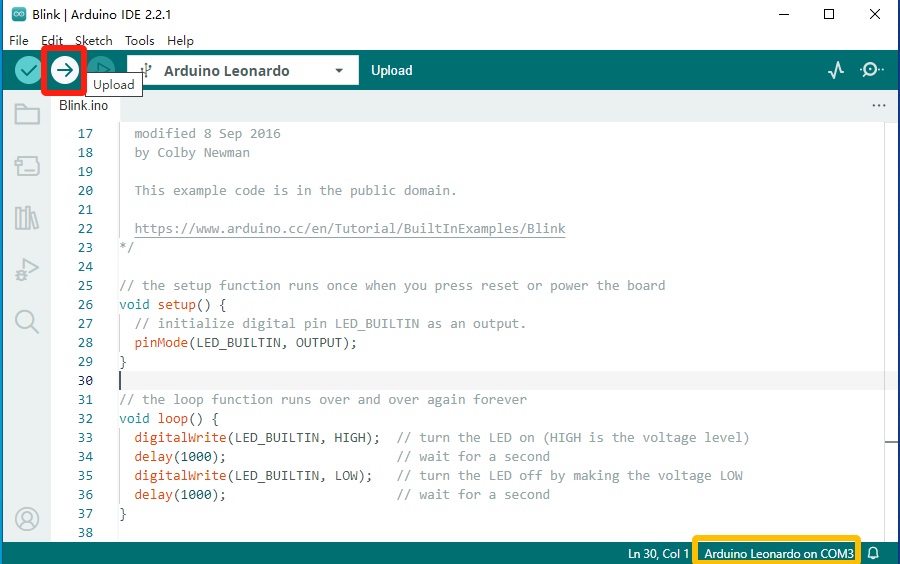The image size is (900, 564).
Task: Click the 'turn the LED off' comment
Action: (x=569, y=476)
